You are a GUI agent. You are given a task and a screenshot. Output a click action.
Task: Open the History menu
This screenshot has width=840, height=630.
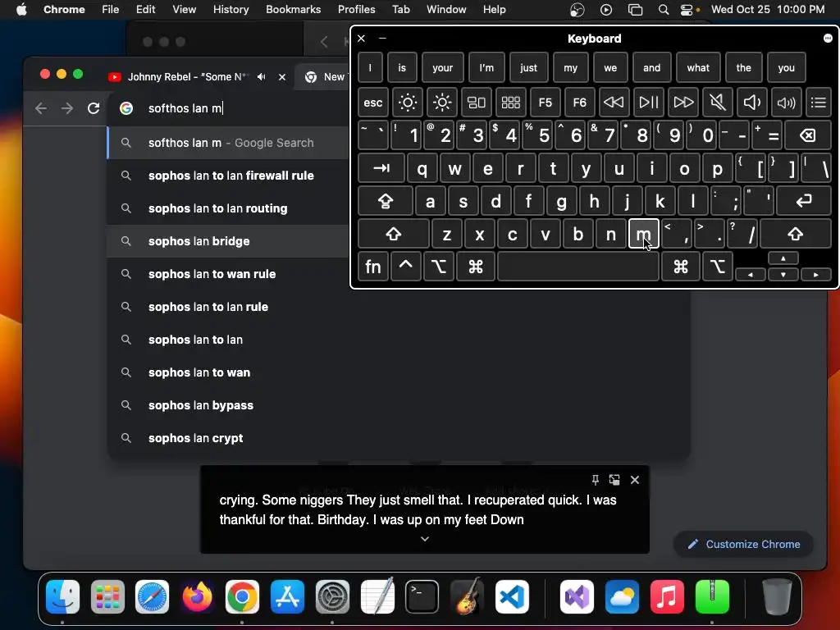click(x=231, y=9)
